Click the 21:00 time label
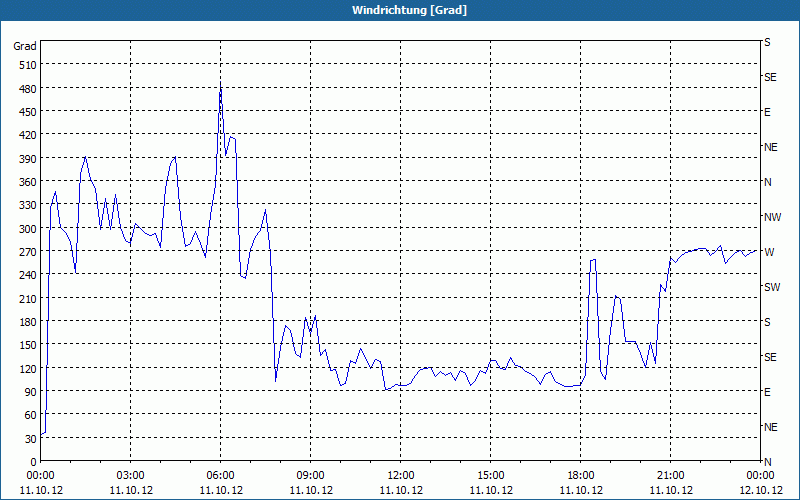Screen dimensions: 800x500 click(670, 476)
